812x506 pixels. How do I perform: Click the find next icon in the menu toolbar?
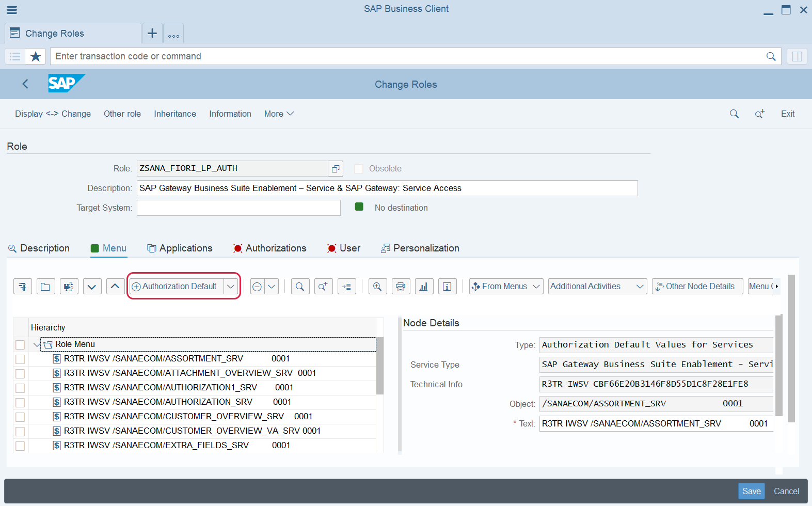[323, 286]
